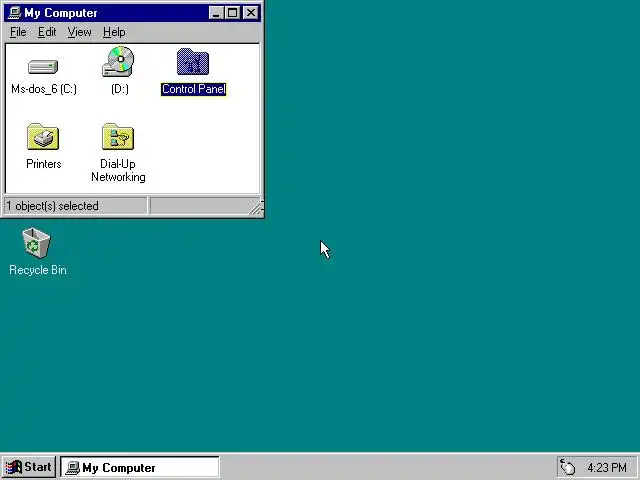Open the File menu
Screen dimensions: 640x480
point(18,32)
